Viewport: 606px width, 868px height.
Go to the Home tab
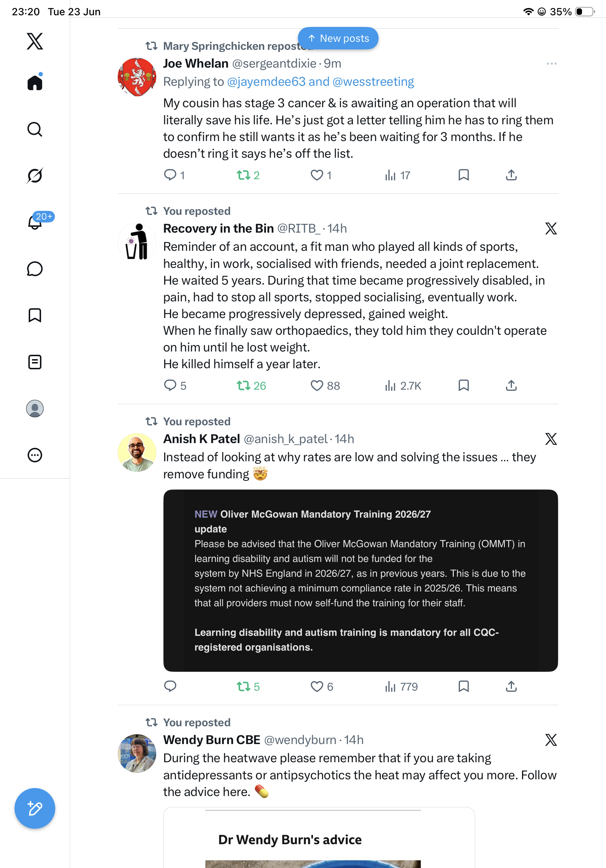(x=35, y=83)
